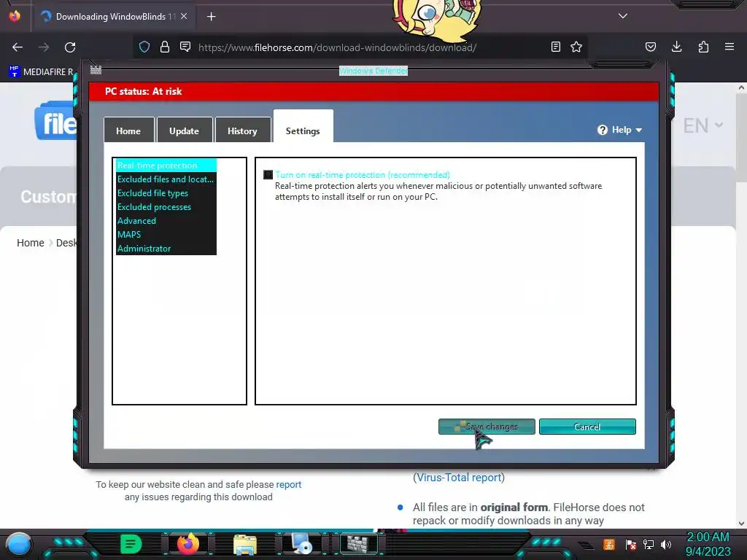
Task: Open Windows Defender taskbar icon
Action: [358, 544]
